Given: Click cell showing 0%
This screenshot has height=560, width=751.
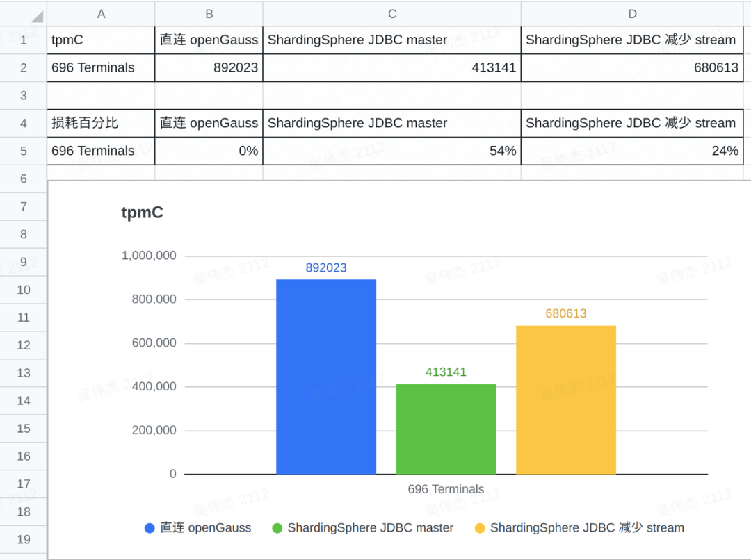Looking at the screenshot, I should point(209,151).
